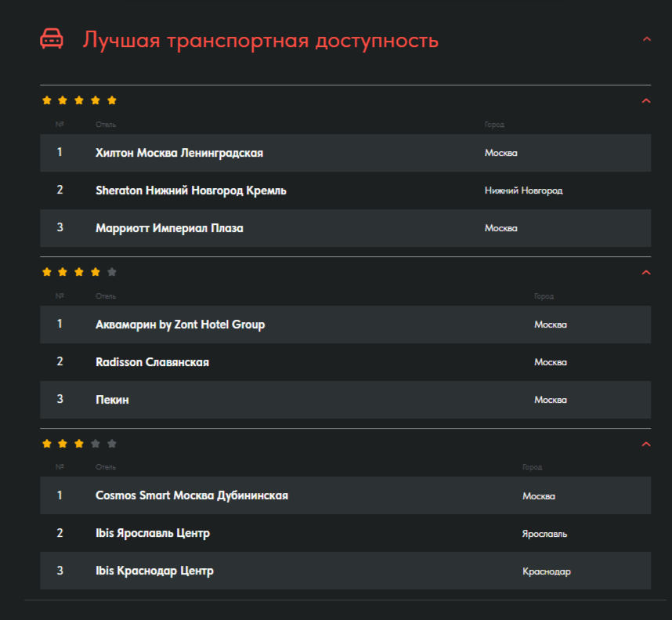This screenshot has height=620, width=672.
Task: Click the red car icon beside the heading
Action: coord(52,39)
